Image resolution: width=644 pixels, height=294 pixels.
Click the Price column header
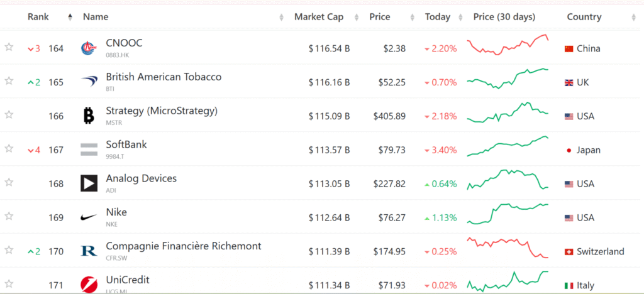point(380,17)
